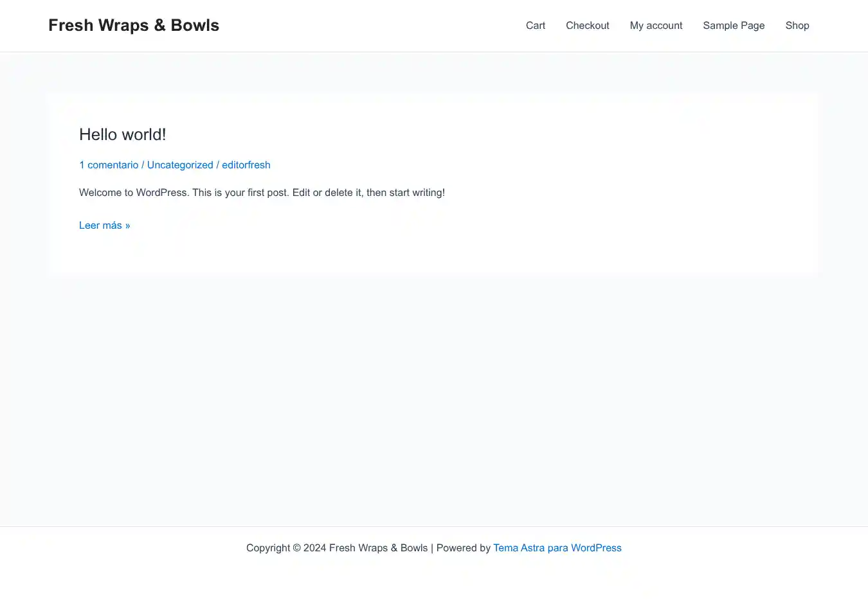Open the Hello world! post title
Screen dimensions: 868x604
click(122, 134)
